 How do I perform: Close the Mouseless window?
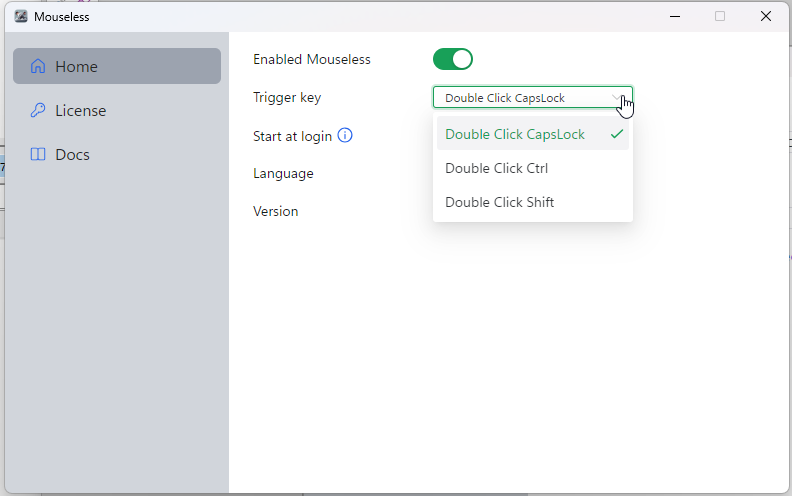click(x=766, y=16)
